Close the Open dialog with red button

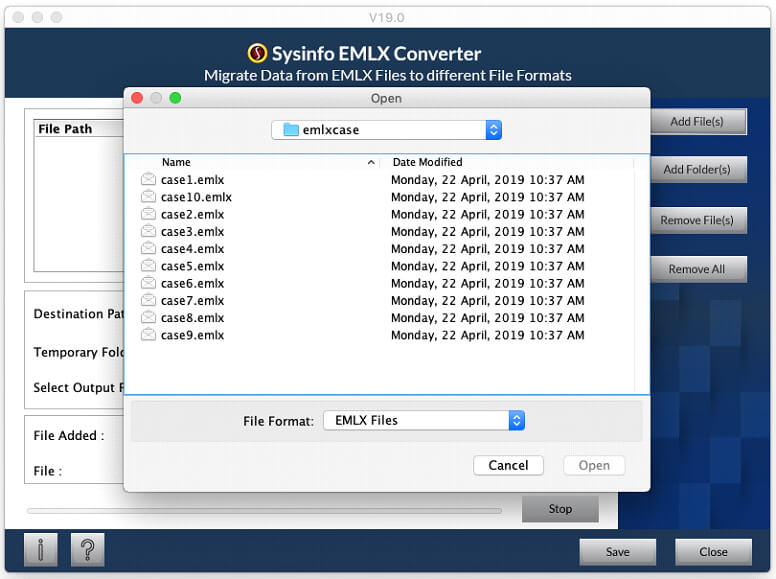(x=137, y=98)
